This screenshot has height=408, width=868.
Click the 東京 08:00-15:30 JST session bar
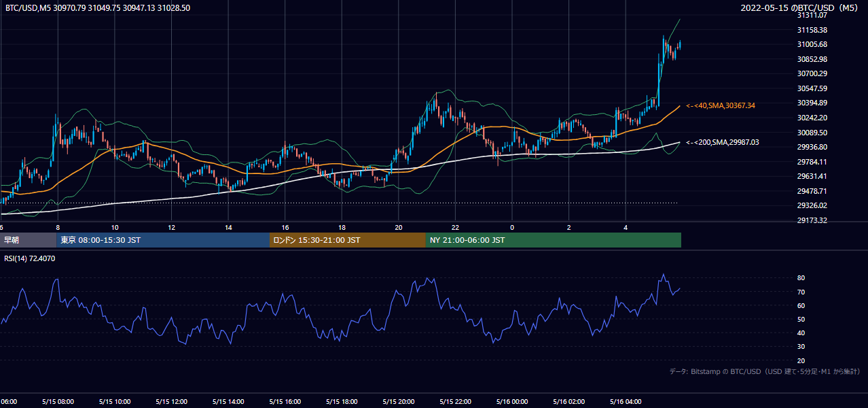click(163, 240)
